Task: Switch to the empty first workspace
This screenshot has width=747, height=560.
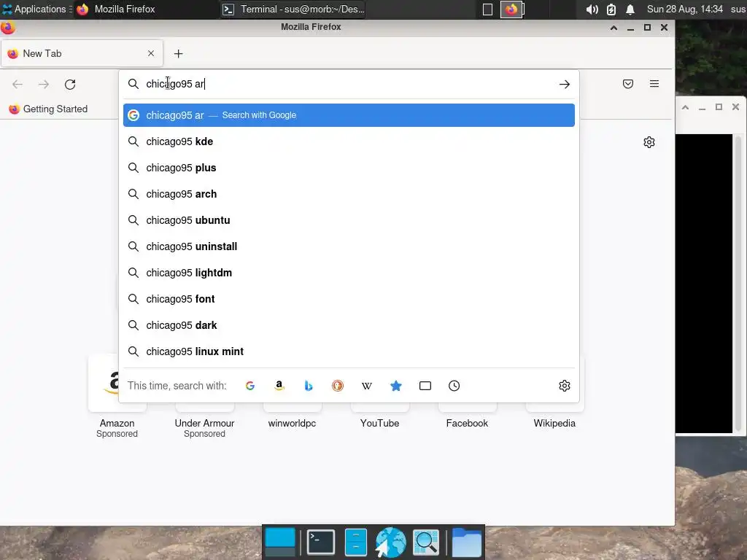Action: [x=487, y=9]
